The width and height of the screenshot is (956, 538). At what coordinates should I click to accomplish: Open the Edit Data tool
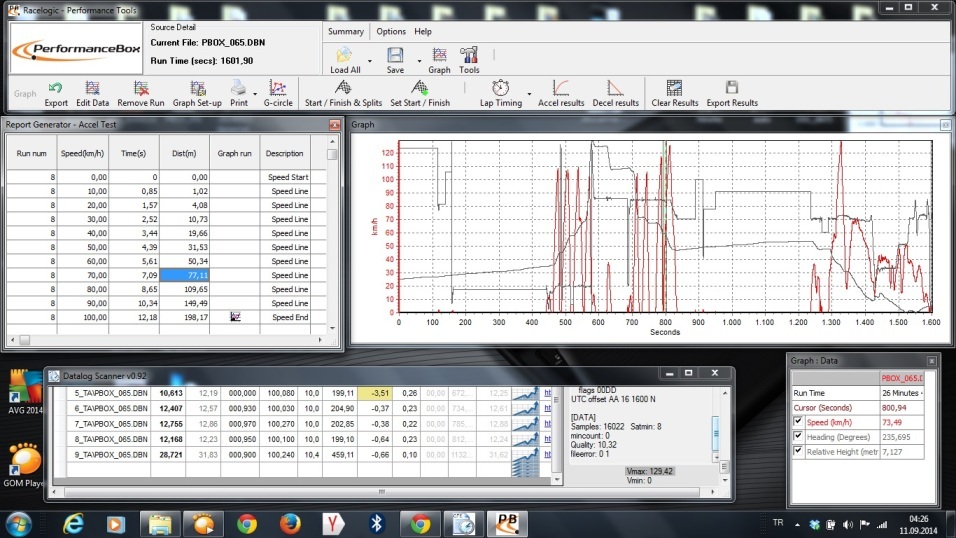point(92,88)
